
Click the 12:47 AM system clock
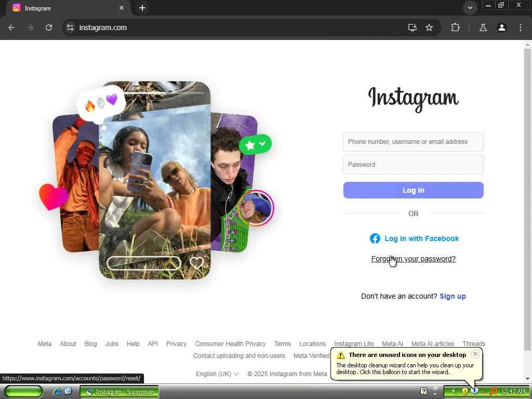tap(513, 392)
